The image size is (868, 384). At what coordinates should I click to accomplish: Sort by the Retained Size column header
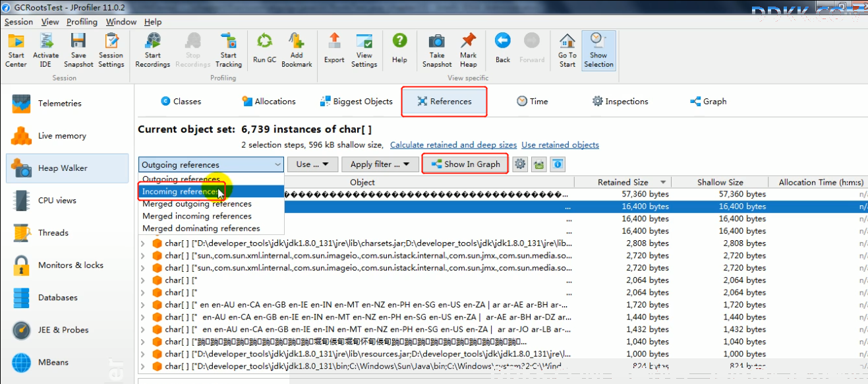coord(623,182)
